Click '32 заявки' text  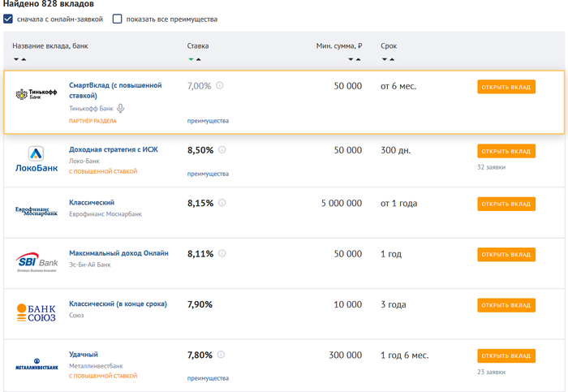491,167
